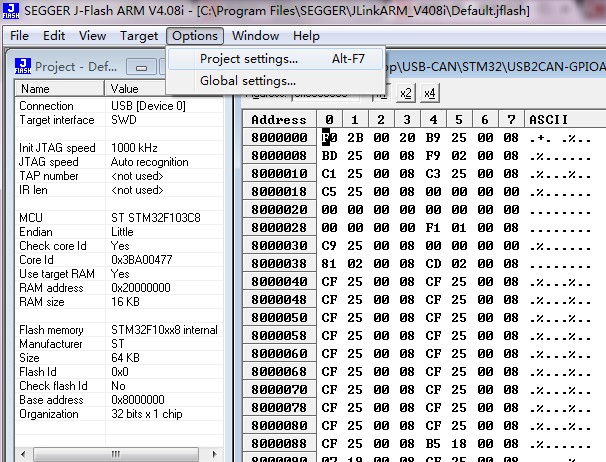Click byte 81 in row 8000038
Image resolution: width=606 pixels, height=462 pixels.
pyautogui.click(x=329, y=264)
